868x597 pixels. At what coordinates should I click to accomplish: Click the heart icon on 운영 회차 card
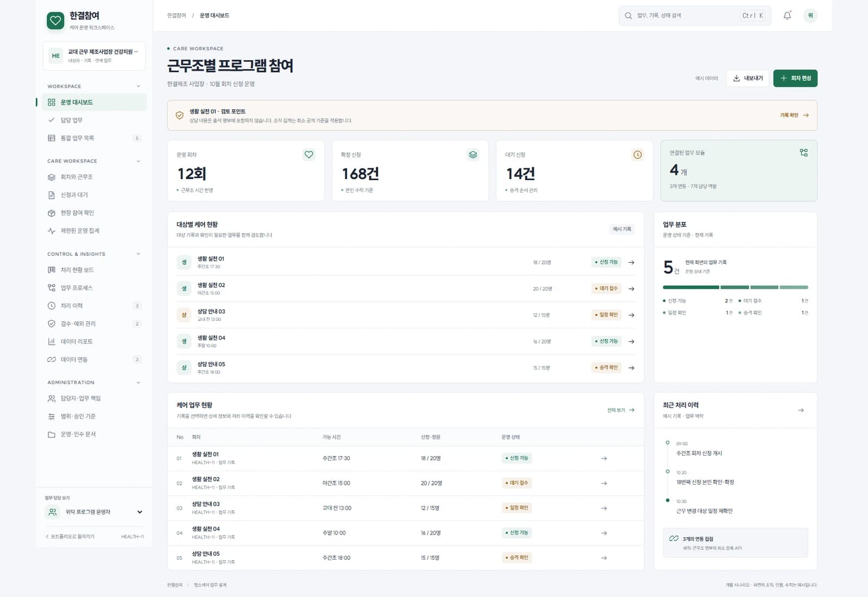pos(309,155)
